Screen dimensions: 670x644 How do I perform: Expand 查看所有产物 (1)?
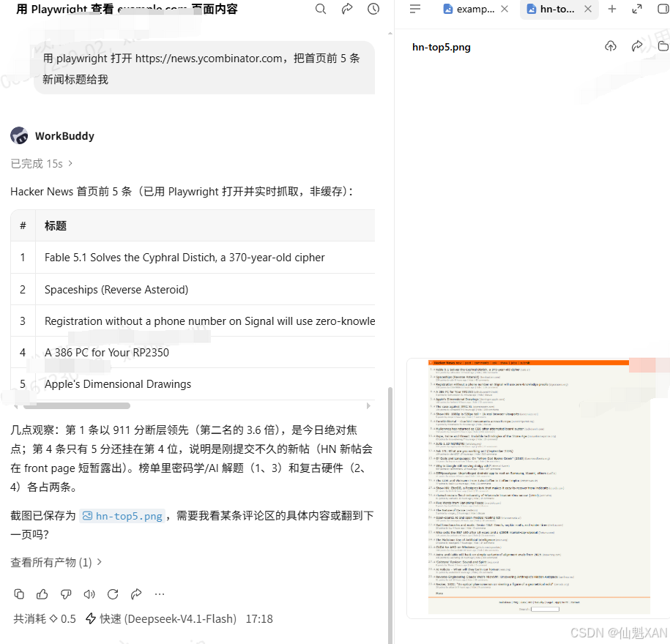56,563
